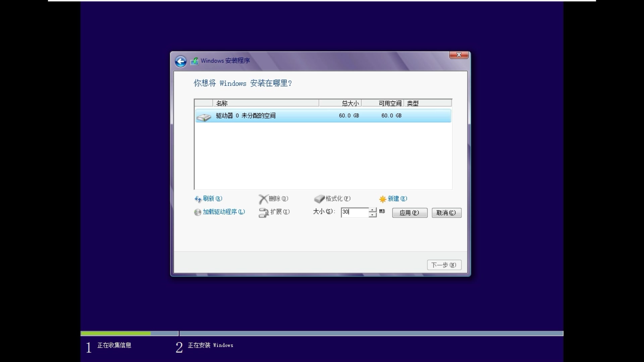Viewport: 644px width, 362px height.
Task: Sort by the 可用空间 column header
Action: [x=383, y=103]
